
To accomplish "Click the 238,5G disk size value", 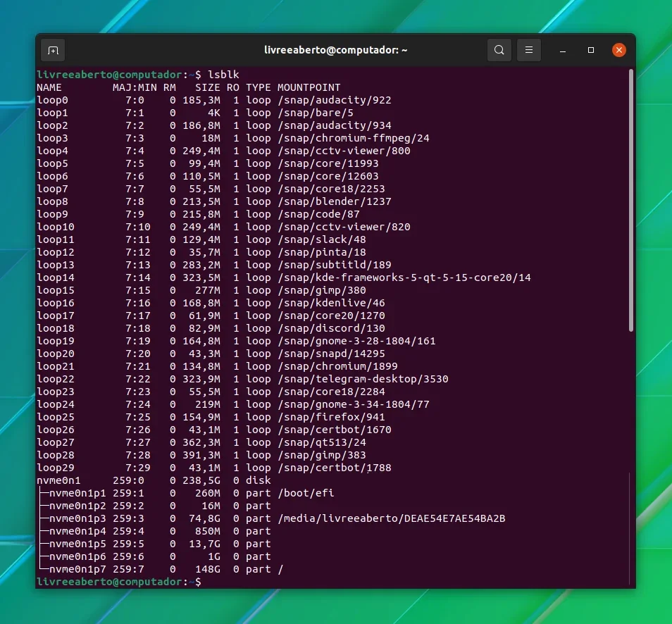I will [x=201, y=480].
